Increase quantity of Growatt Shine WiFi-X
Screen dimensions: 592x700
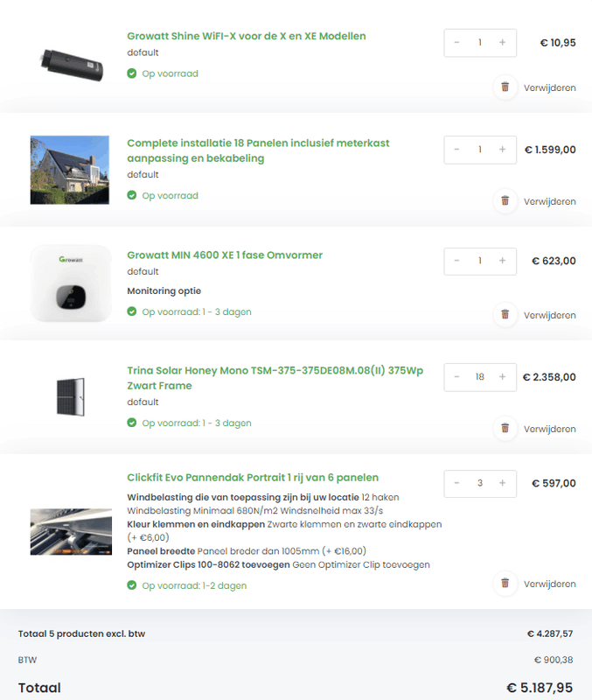click(x=501, y=42)
